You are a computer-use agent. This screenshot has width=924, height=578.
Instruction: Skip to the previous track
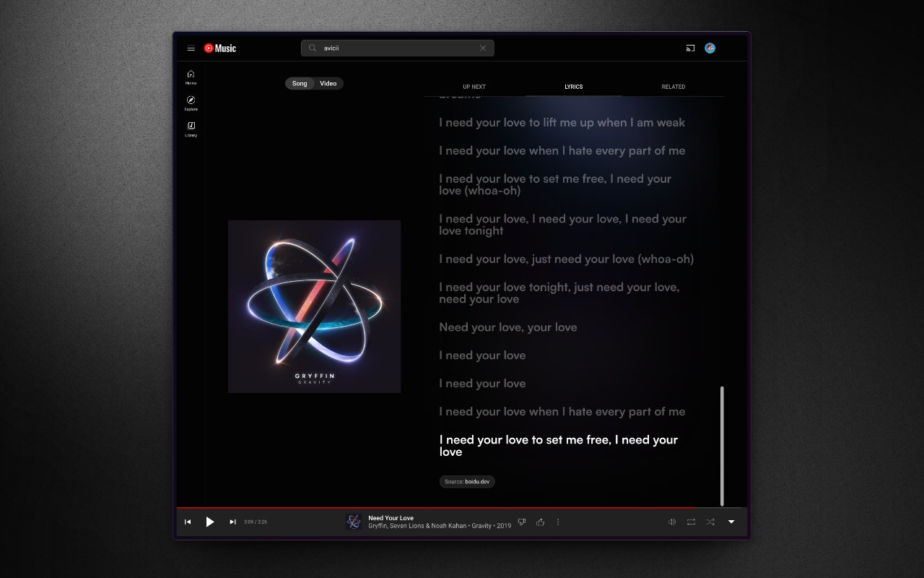188,522
